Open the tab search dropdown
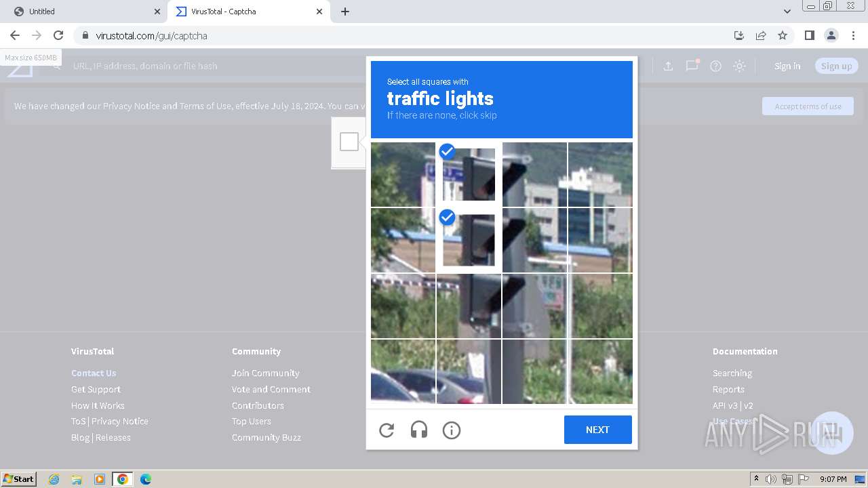 tap(787, 12)
